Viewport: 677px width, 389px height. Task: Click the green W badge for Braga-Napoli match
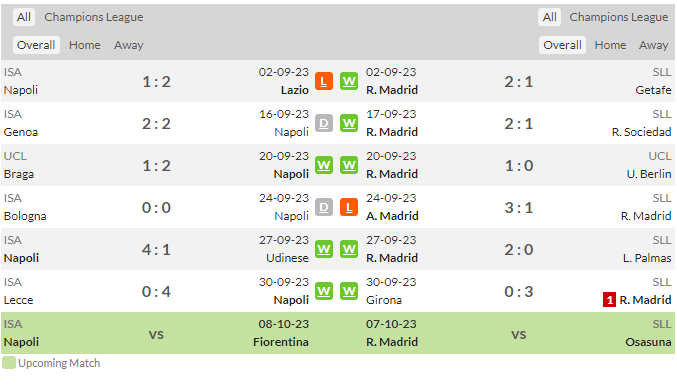click(324, 165)
